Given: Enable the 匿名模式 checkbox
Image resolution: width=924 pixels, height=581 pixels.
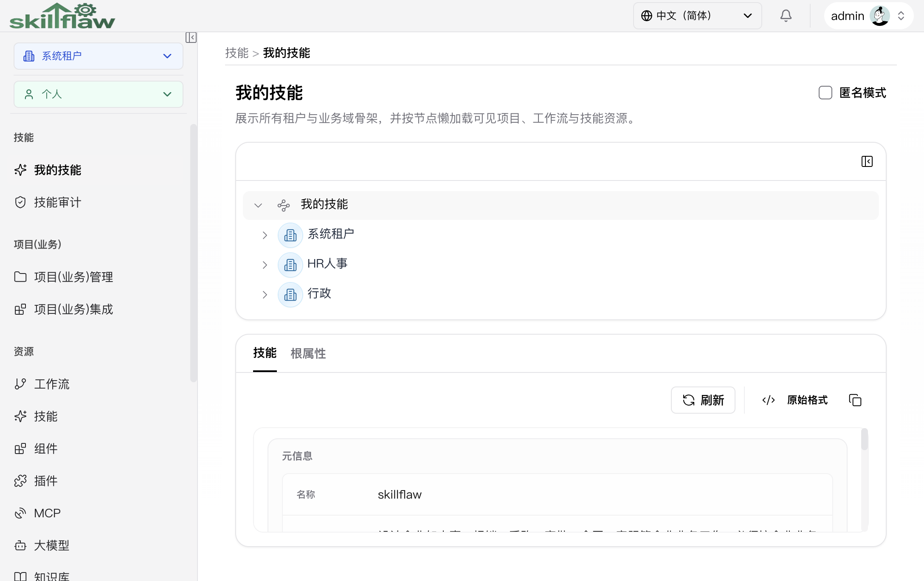Looking at the screenshot, I should pos(825,93).
